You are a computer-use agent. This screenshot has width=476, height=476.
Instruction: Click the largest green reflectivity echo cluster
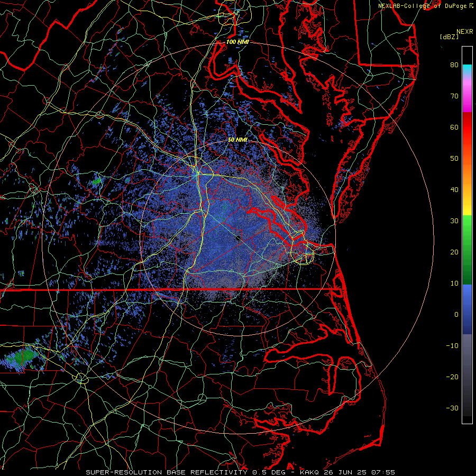23,358
